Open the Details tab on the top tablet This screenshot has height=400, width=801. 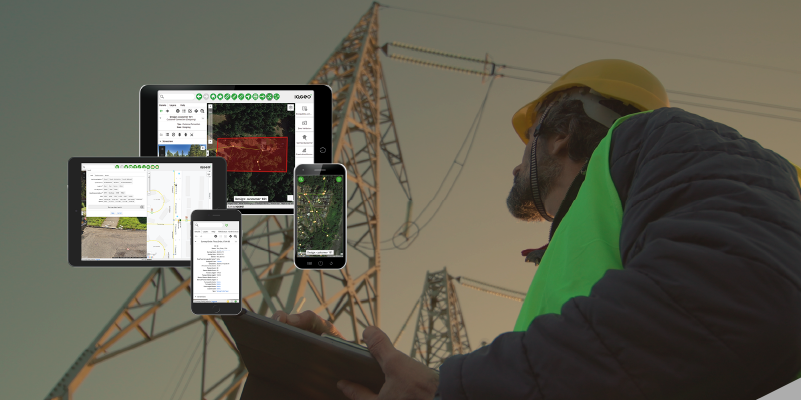[162, 105]
